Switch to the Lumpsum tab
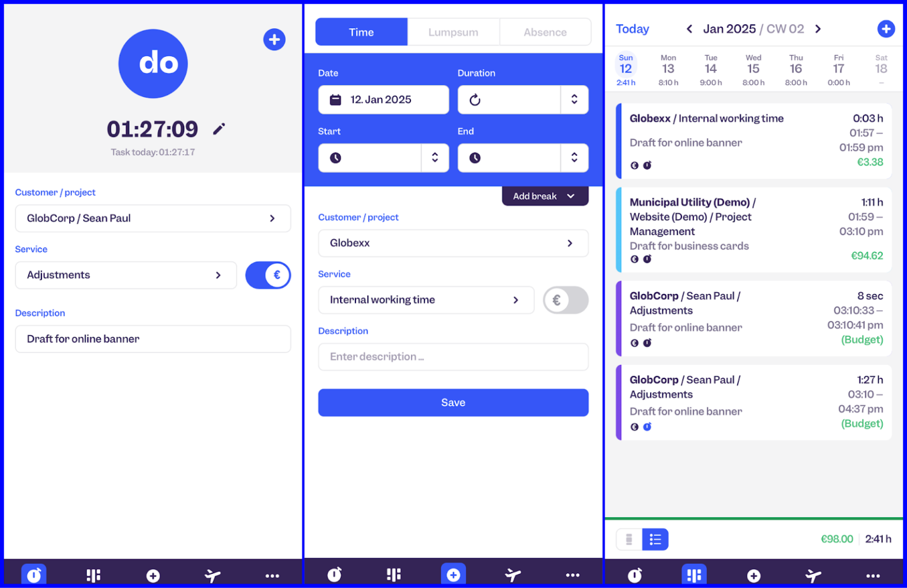 (453, 32)
